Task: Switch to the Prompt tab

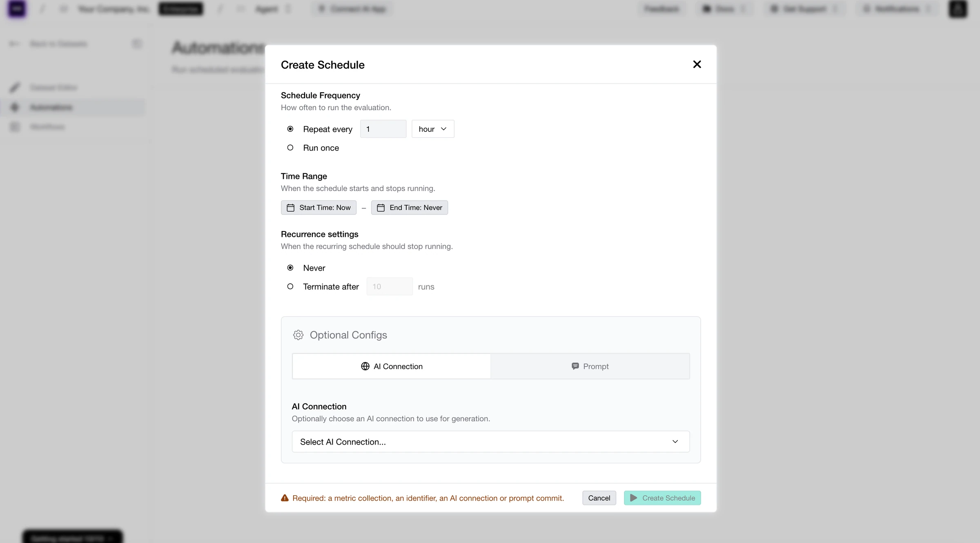Action: pos(590,366)
